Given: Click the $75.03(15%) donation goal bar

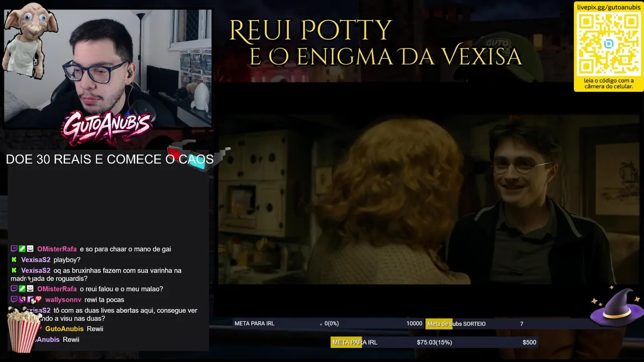Looking at the screenshot, I should (x=434, y=342).
